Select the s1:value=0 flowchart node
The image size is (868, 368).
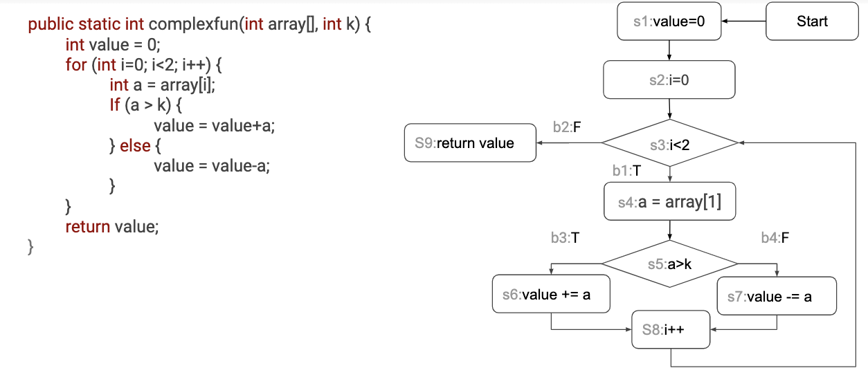(669, 21)
